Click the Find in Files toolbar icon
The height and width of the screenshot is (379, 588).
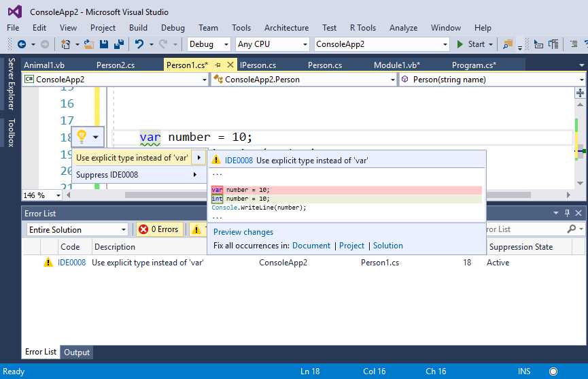click(507, 44)
